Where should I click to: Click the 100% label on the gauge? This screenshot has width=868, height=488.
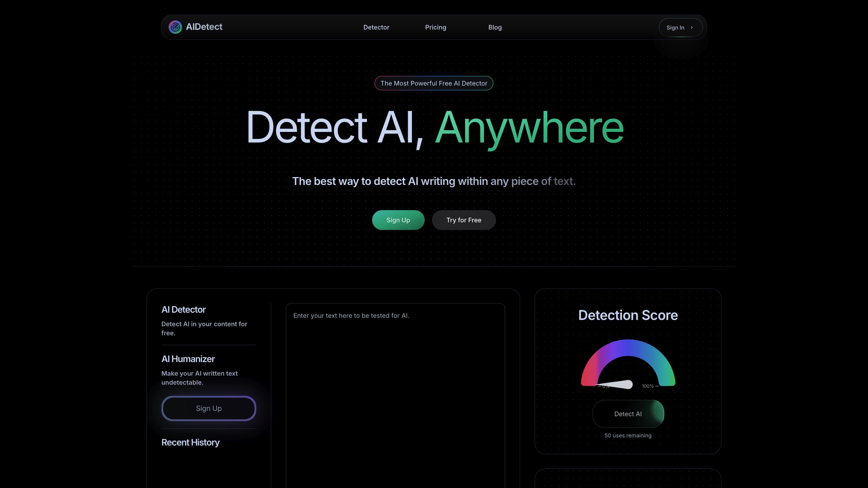pos(647,386)
